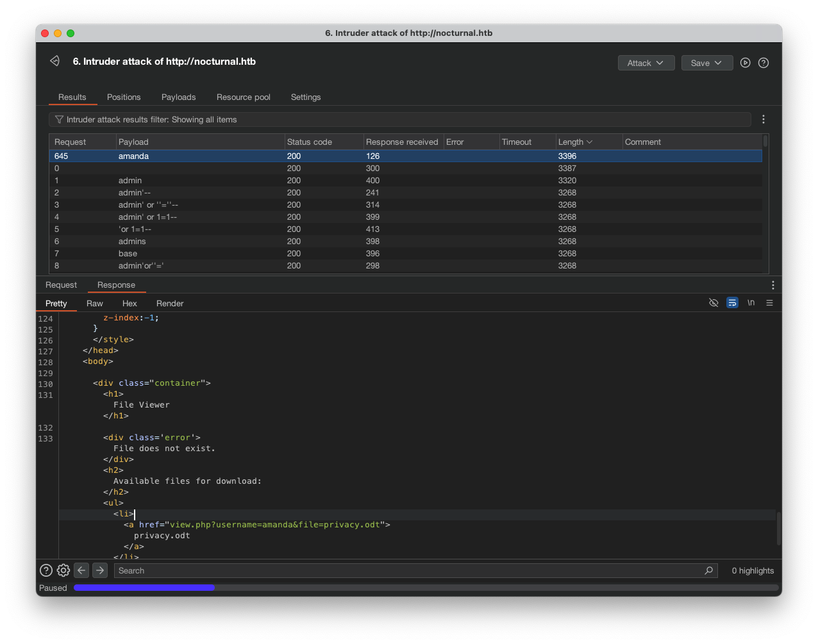The width and height of the screenshot is (818, 644).
Task: Click the Paused status text
Action: pyautogui.click(x=53, y=588)
